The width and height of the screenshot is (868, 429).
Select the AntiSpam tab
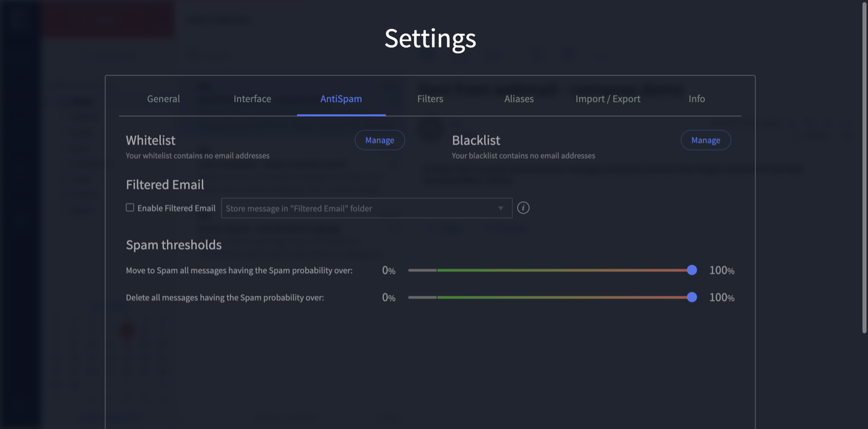pyautogui.click(x=341, y=99)
